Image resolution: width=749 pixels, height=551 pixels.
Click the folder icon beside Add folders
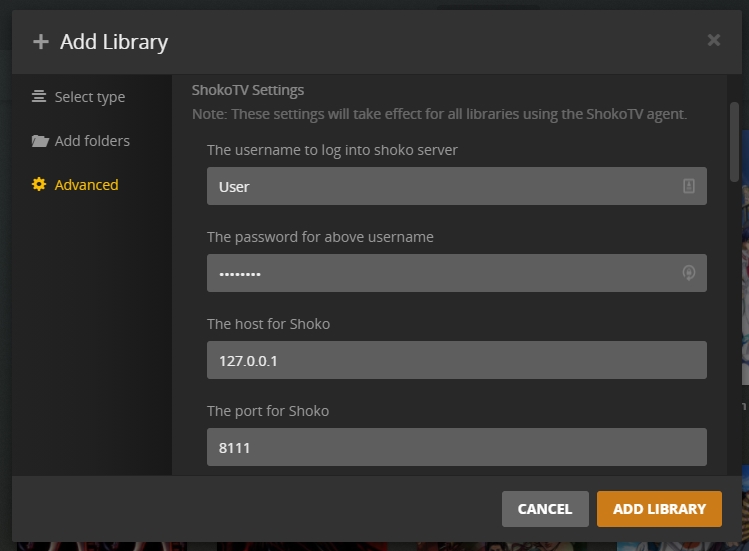(40, 140)
